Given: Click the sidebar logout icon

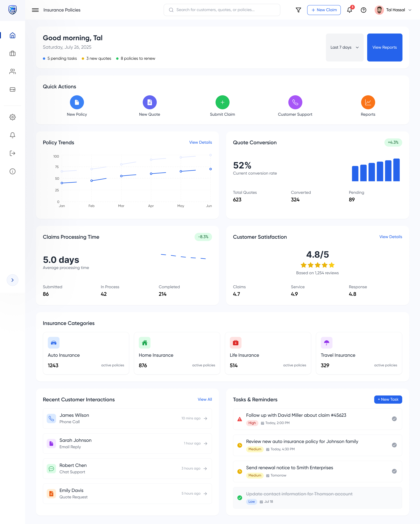Looking at the screenshot, I should (12, 153).
